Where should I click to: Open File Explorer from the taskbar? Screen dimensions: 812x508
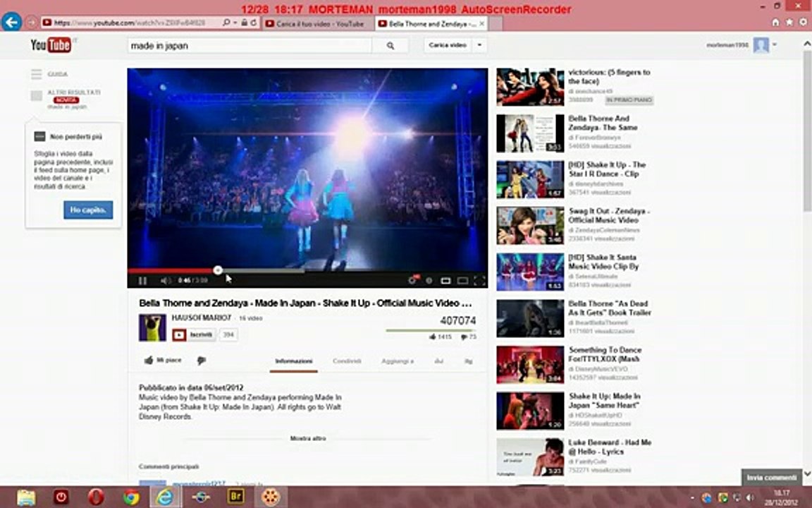tap(25, 497)
